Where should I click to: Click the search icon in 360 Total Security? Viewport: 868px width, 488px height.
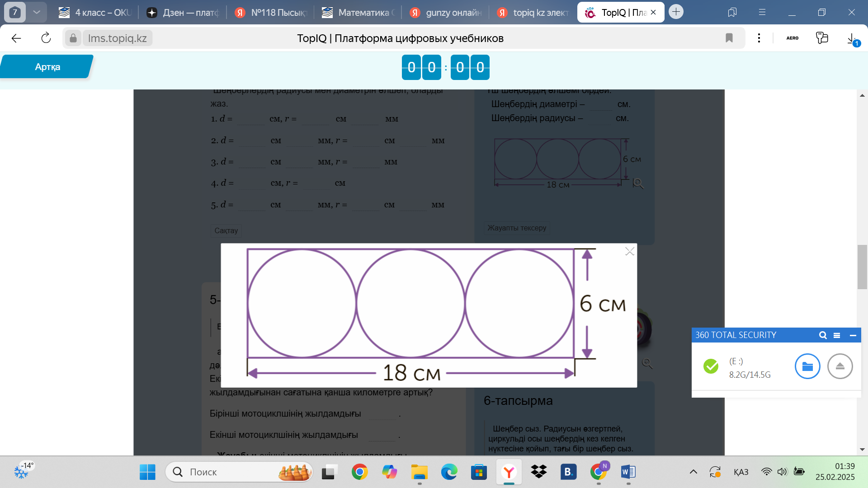tap(823, 335)
